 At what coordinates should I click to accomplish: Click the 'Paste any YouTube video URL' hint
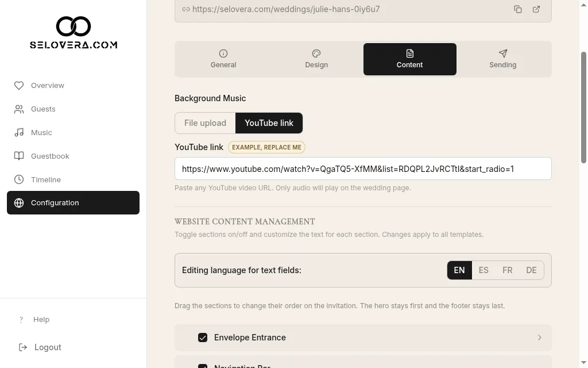click(292, 188)
